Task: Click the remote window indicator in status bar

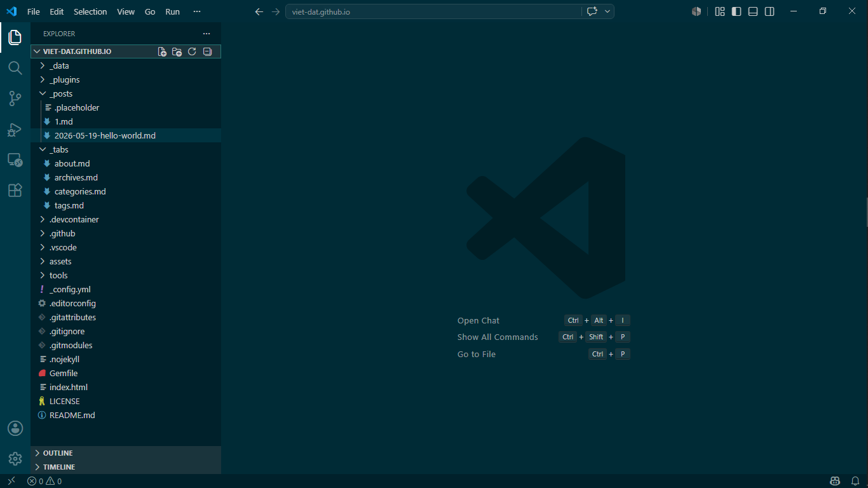Action: tap(11, 481)
